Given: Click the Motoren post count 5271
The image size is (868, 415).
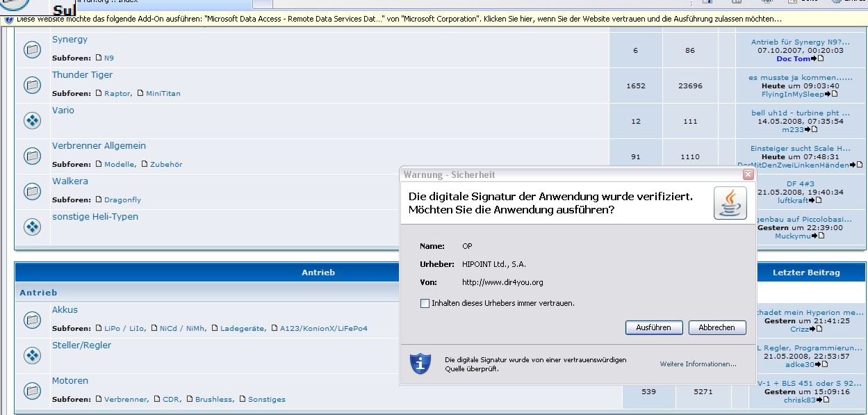Looking at the screenshot, I should pos(703,392).
